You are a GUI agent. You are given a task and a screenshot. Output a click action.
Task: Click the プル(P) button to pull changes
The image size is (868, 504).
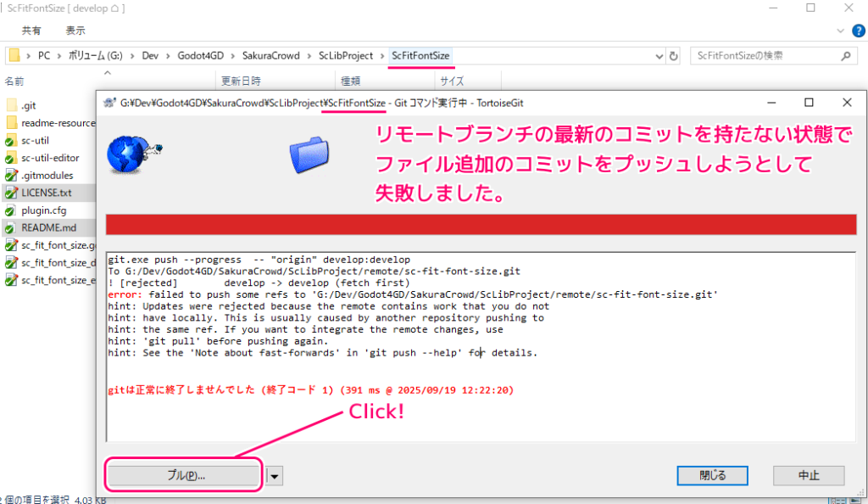[x=183, y=475]
